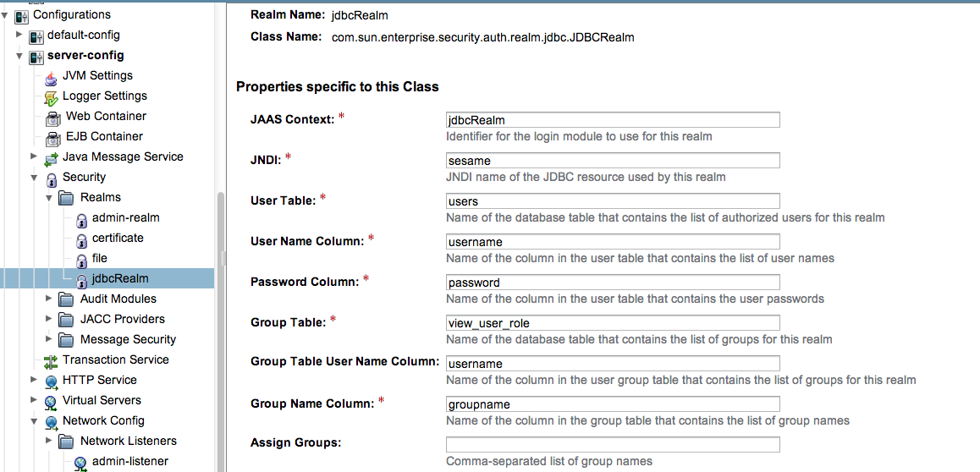Expand the Audit Modules folder
This screenshot has height=472, width=980.
[x=48, y=299]
